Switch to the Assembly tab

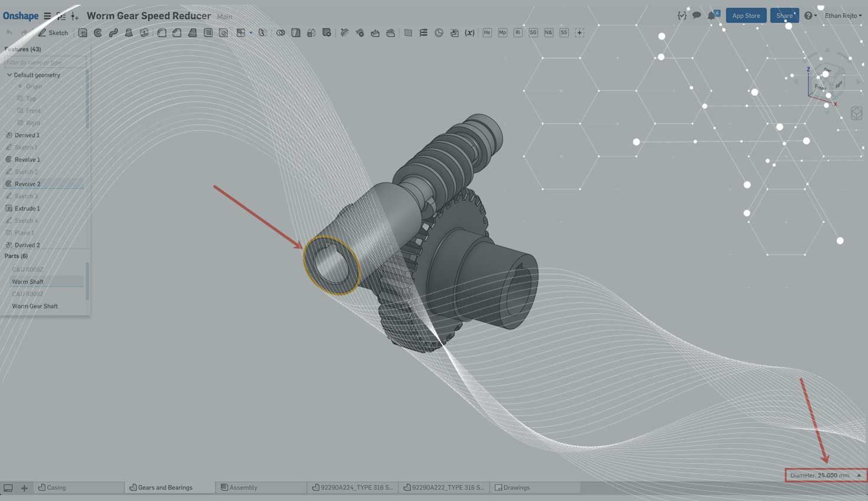point(243,488)
